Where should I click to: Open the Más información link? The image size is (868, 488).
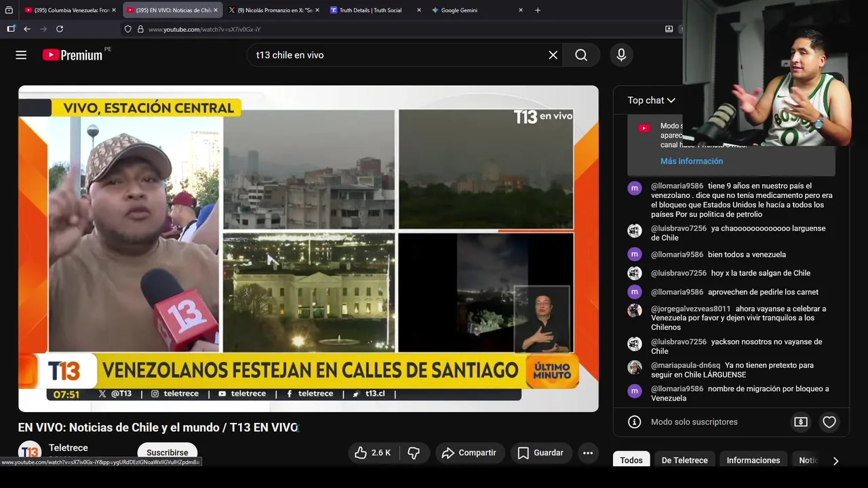[x=692, y=161]
